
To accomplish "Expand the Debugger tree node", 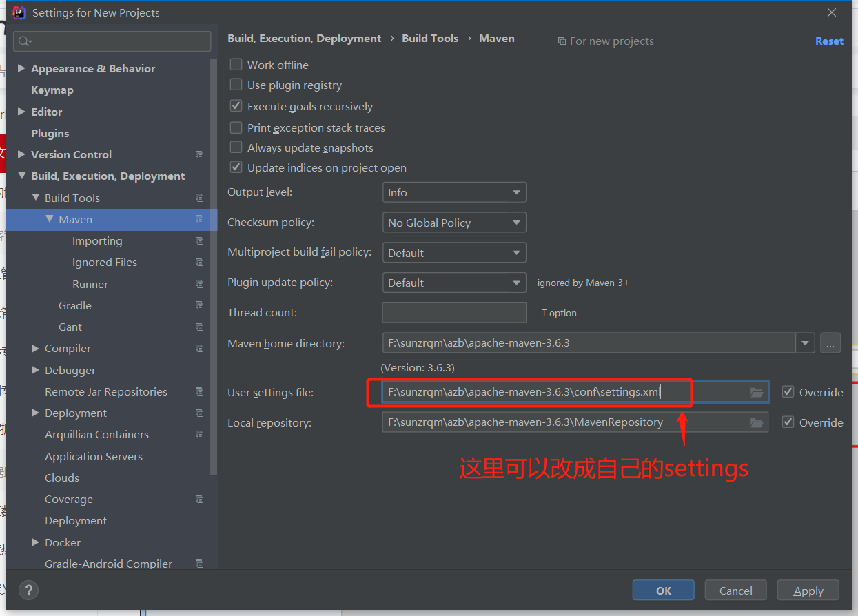I will pyautogui.click(x=36, y=370).
